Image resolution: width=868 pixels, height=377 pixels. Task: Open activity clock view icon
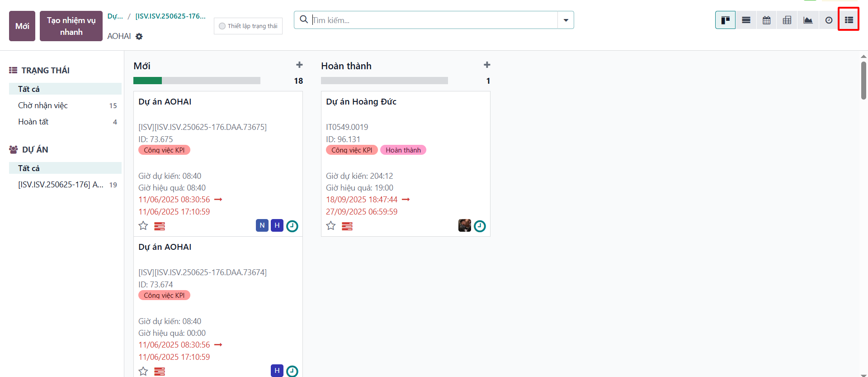828,20
